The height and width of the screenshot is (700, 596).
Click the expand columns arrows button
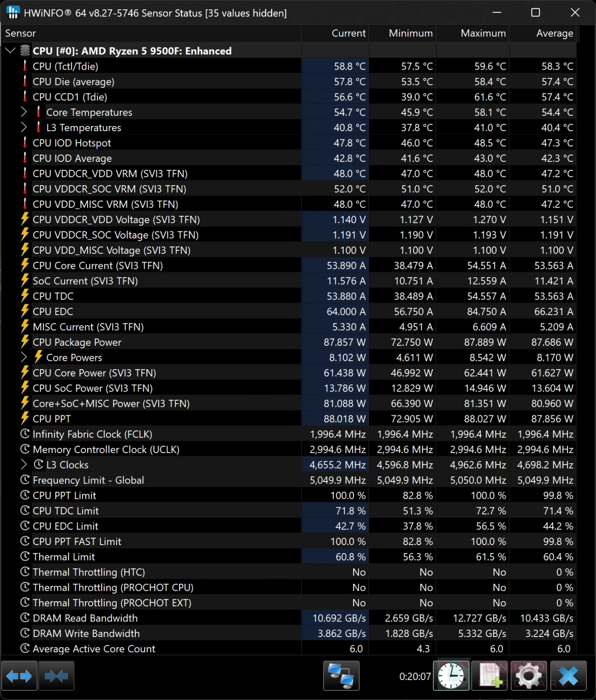tap(19, 676)
